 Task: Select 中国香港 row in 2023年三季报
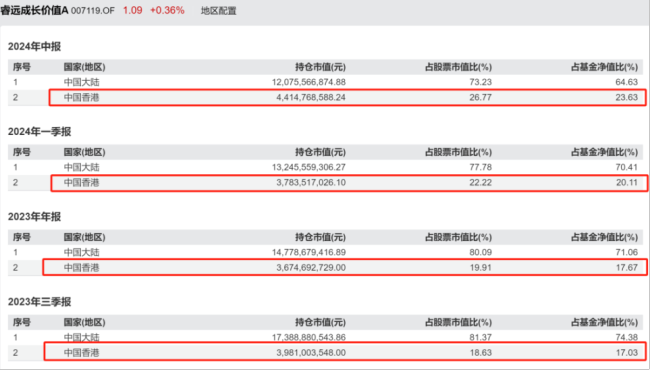[x=325, y=353]
